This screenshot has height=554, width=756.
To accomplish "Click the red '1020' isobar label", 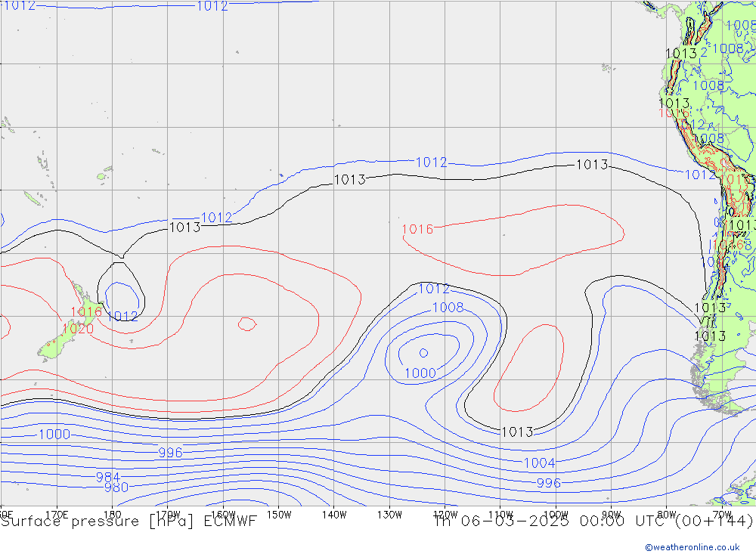I will click(78, 329).
